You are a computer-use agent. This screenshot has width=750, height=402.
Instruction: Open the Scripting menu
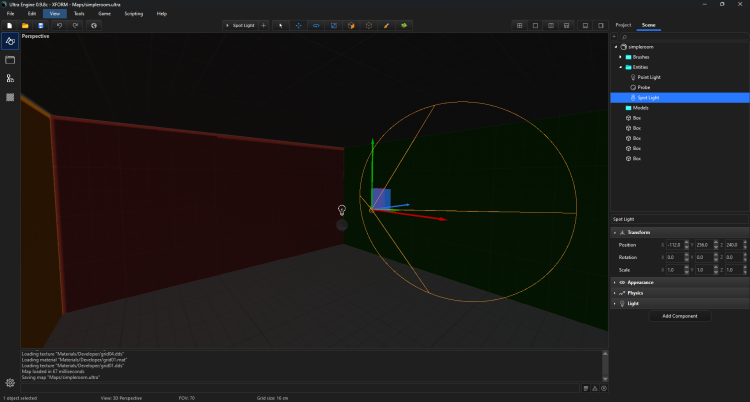(x=133, y=13)
